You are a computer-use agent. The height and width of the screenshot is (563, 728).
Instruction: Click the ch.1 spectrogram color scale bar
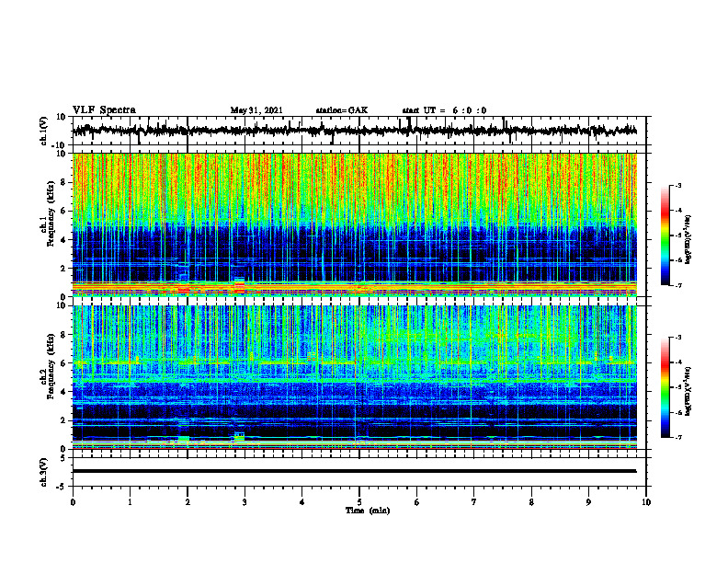pos(665,236)
